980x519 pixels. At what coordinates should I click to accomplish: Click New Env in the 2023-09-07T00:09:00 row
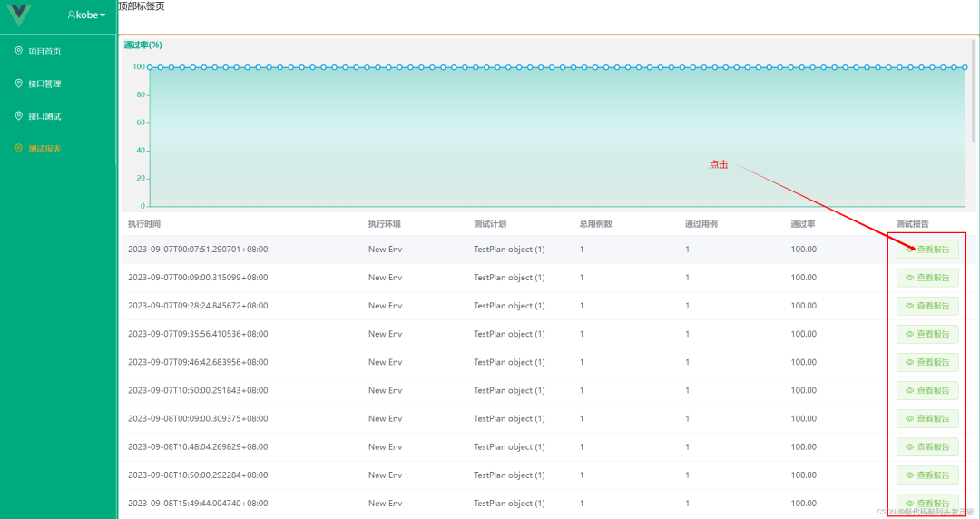point(385,278)
